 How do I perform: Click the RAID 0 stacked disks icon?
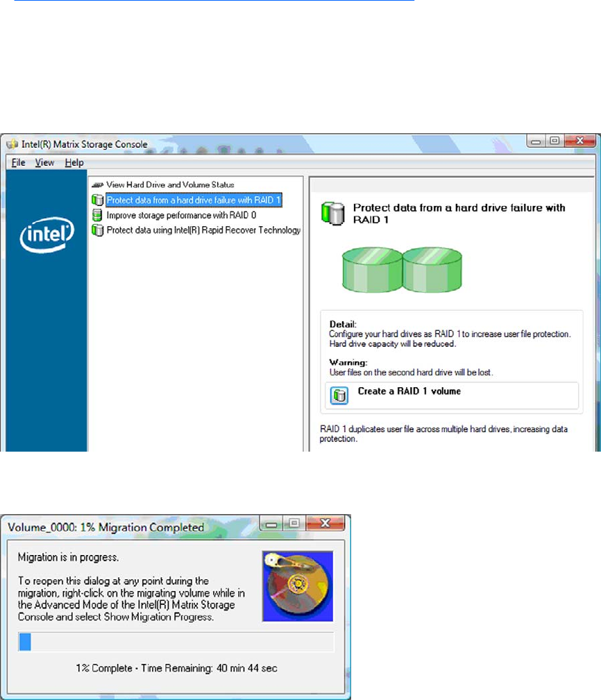[97, 215]
